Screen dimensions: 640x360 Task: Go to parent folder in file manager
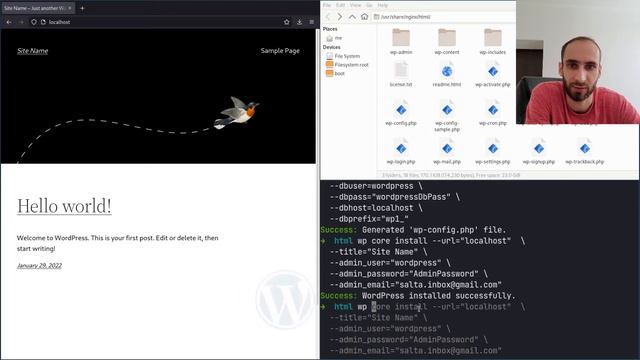352,17
